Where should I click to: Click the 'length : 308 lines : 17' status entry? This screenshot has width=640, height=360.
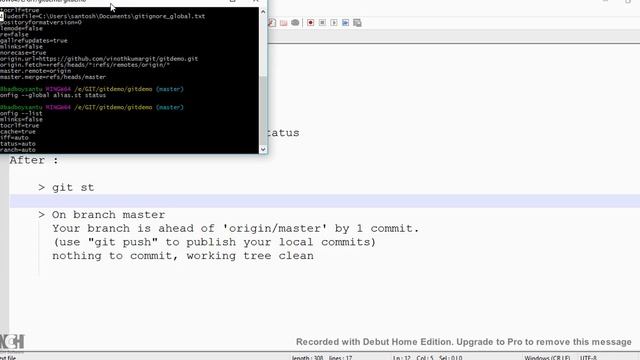tap(322, 358)
